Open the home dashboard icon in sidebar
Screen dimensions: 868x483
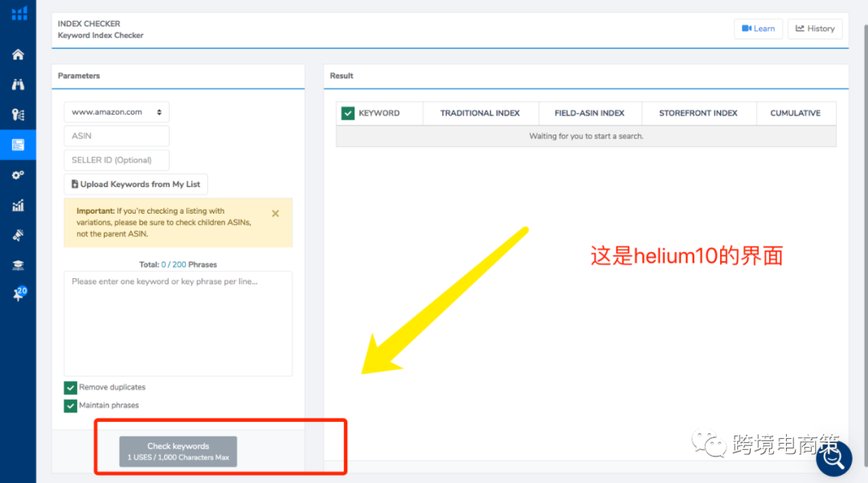point(18,55)
